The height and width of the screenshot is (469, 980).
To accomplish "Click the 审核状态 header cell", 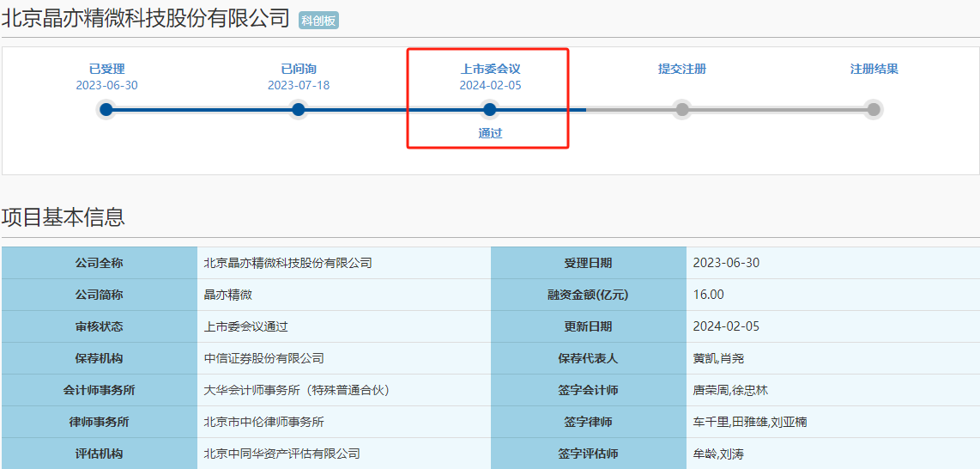I will pyautogui.click(x=100, y=326).
